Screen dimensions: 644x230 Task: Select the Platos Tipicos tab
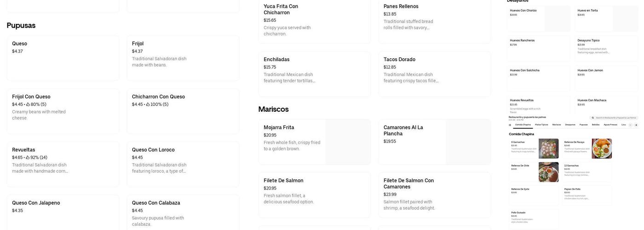541,125
